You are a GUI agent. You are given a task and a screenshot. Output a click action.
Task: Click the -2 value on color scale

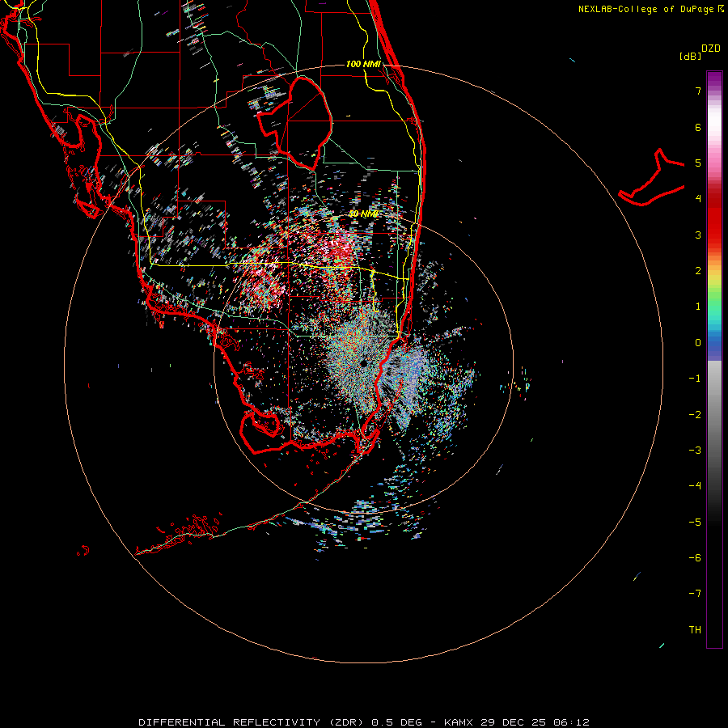click(x=695, y=415)
